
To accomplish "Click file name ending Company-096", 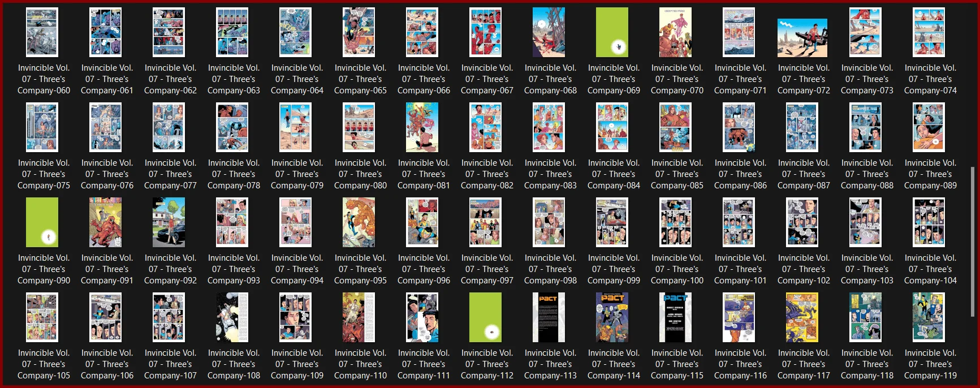I will click(424, 269).
